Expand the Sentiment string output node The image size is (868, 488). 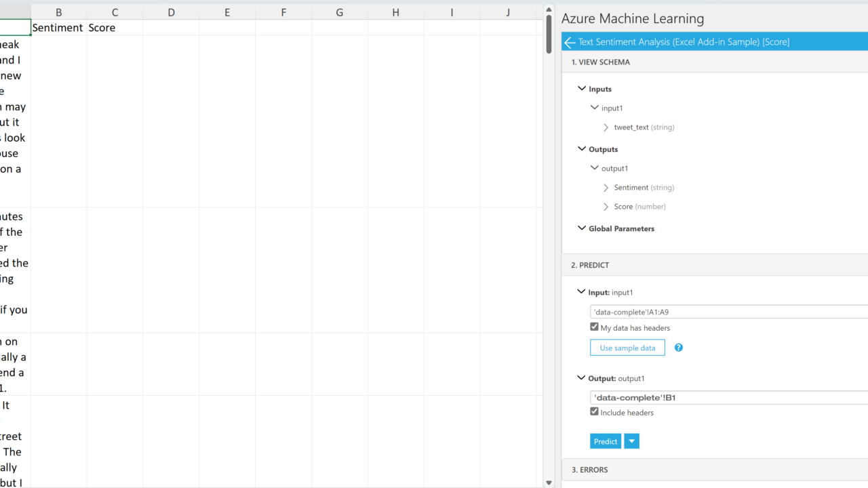606,188
